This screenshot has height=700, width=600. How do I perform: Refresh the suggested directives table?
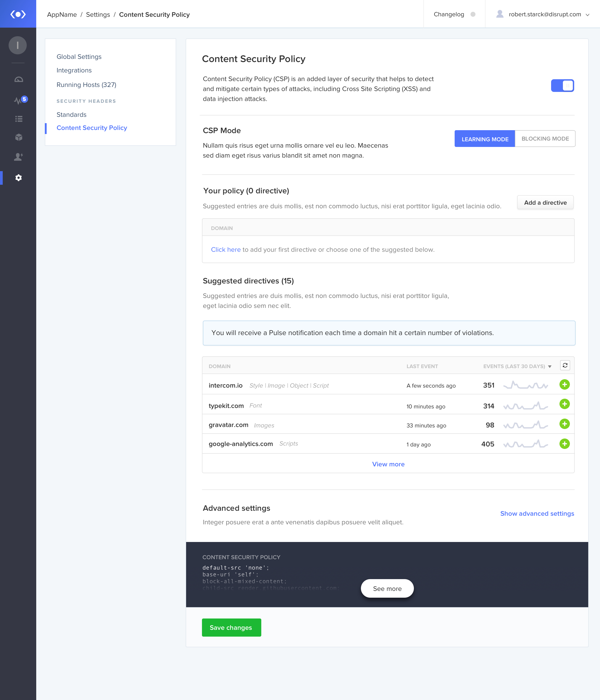tap(565, 365)
